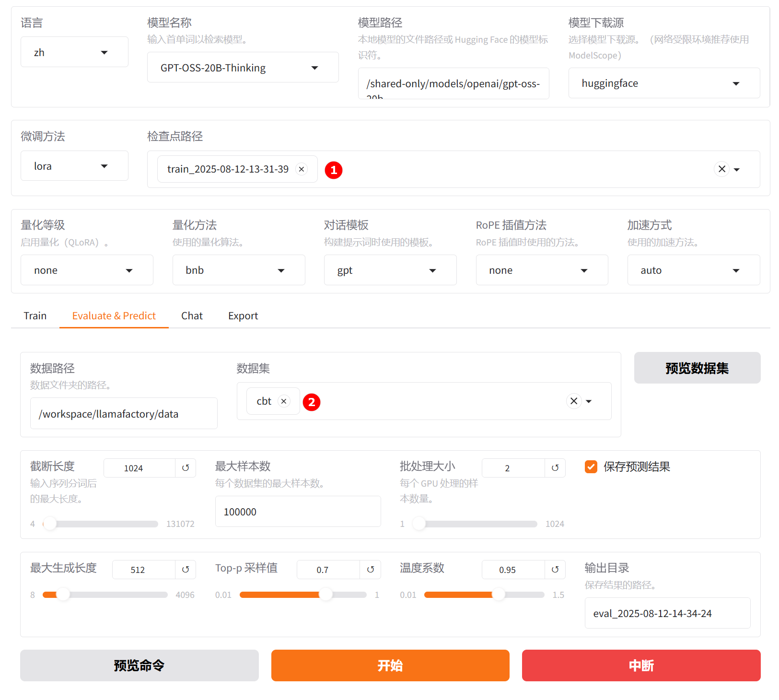Remove the cbt dataset tag
Screen dimensions: 779x700
pyautogui.click(x=284, y=401)
